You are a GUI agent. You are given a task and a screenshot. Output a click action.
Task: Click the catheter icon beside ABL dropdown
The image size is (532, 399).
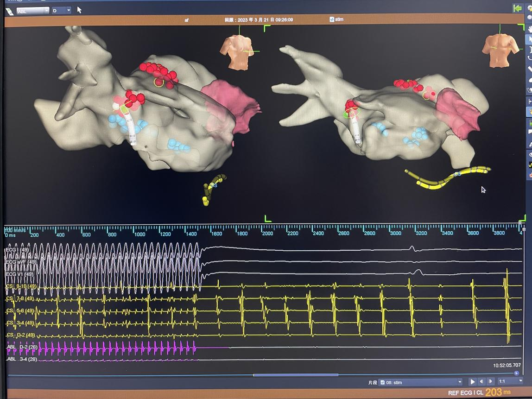(x=9, y=10)
